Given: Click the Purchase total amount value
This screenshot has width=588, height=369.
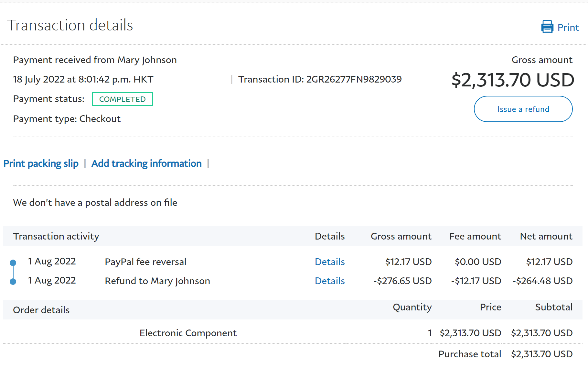Looking at the screenshot, I should 541,354.
